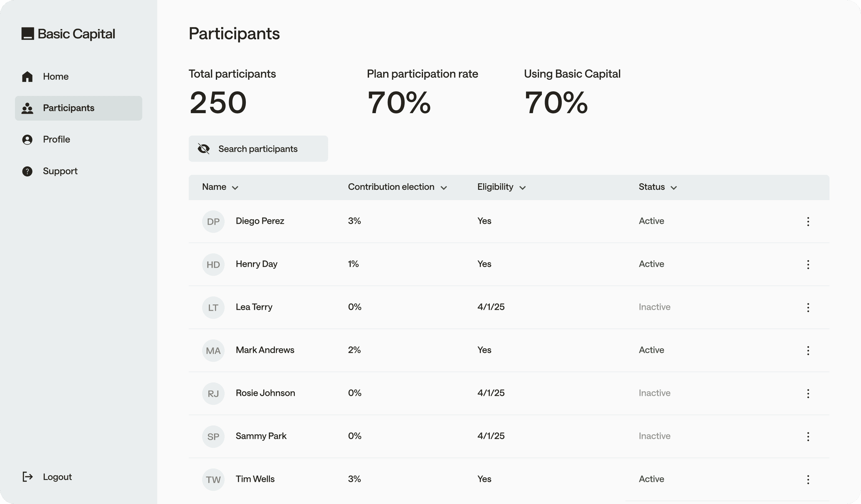Open the three-dot menu for Diego Perez
861x504 pixels.
pyautogui.click(x=808, y=222)
